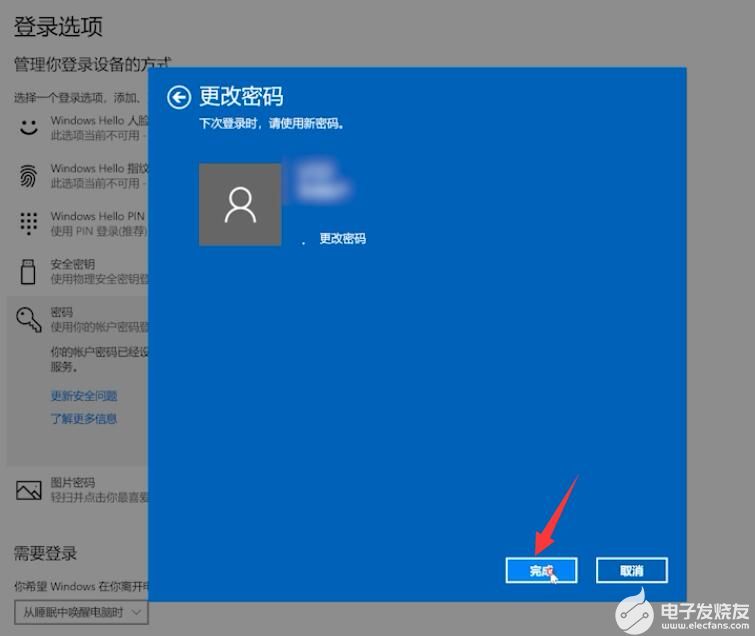Select the Windows Hello fingerprint icon
This screenshot has width=755, height=636.
(x=28, y=176)
